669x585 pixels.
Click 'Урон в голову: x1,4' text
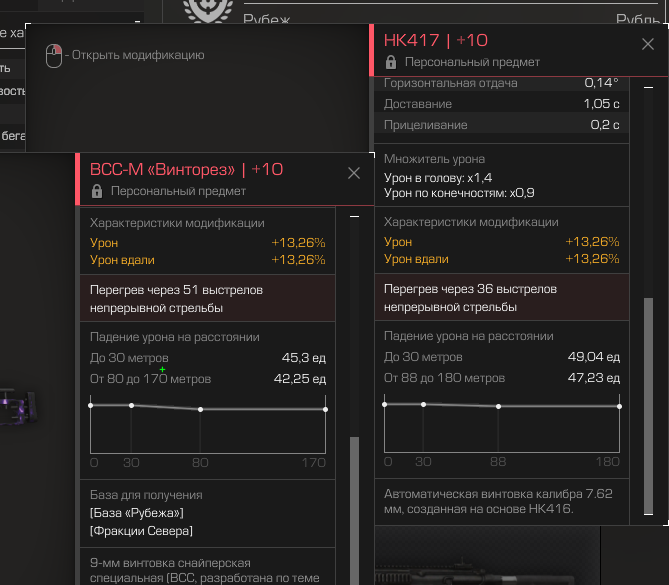click(438, 178)
